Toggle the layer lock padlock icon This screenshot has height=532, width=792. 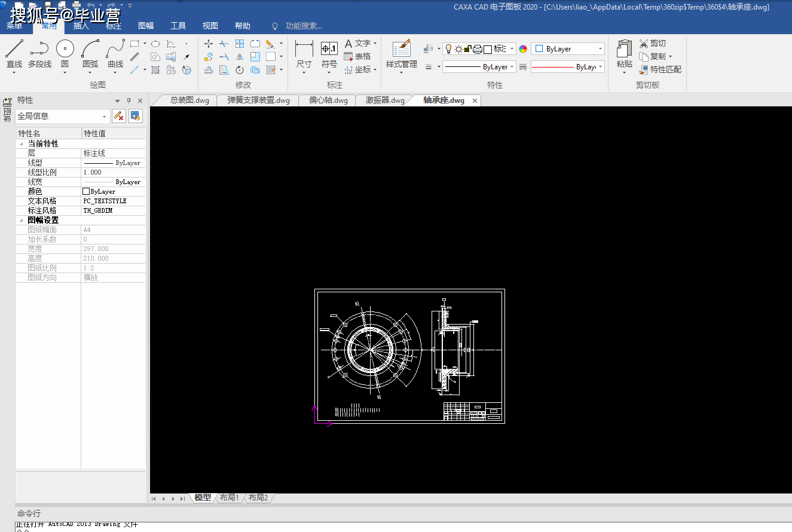tap(468, 49)
